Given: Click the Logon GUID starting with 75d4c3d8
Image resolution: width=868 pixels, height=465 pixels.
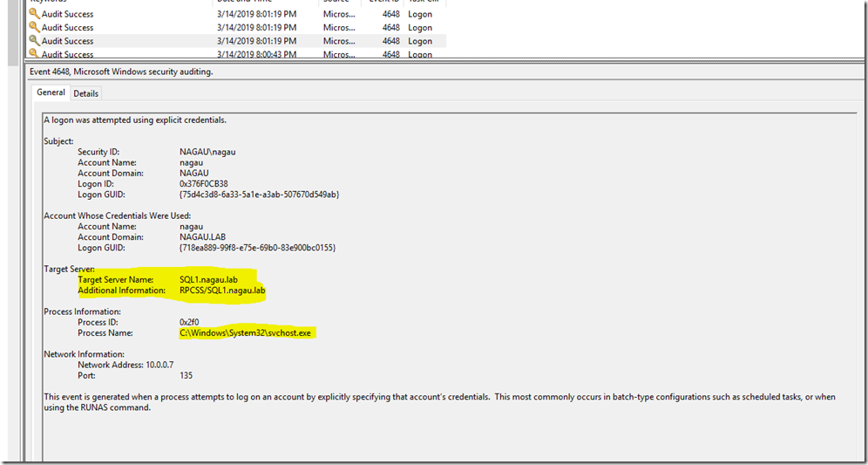Looking at the screenshot, I should pyautogui.click(x=259, y=195).
